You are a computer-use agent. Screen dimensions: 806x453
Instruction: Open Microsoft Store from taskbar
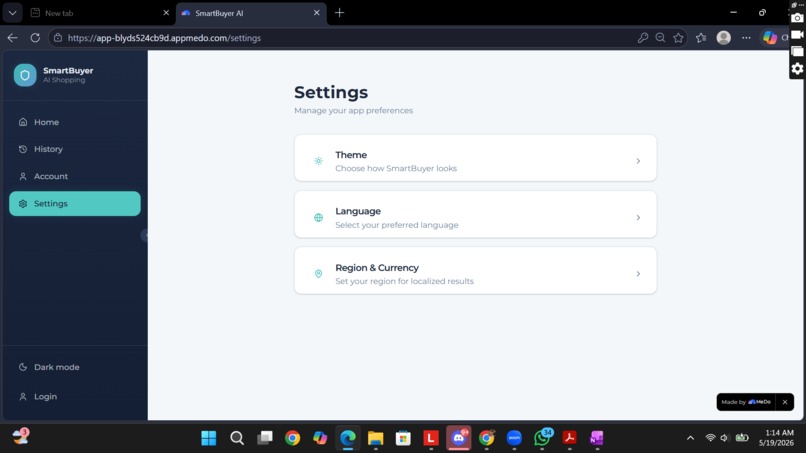click(404, 438)
